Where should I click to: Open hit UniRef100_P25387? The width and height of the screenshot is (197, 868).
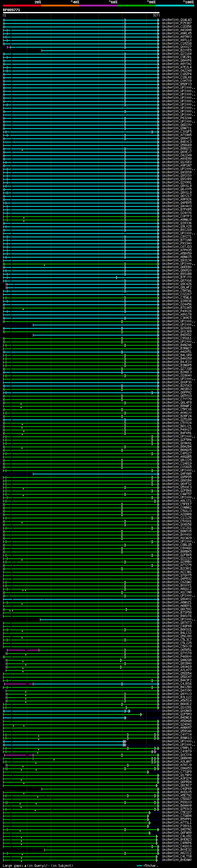(x=176, y=23)
